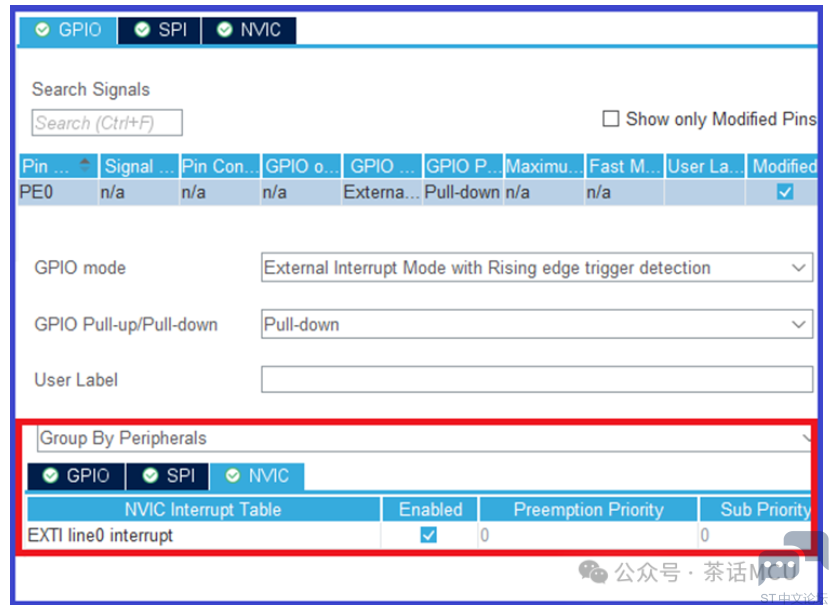Switch to the top SPI tab
Screen dimensions: 837x614
click(x=160, y=30)
